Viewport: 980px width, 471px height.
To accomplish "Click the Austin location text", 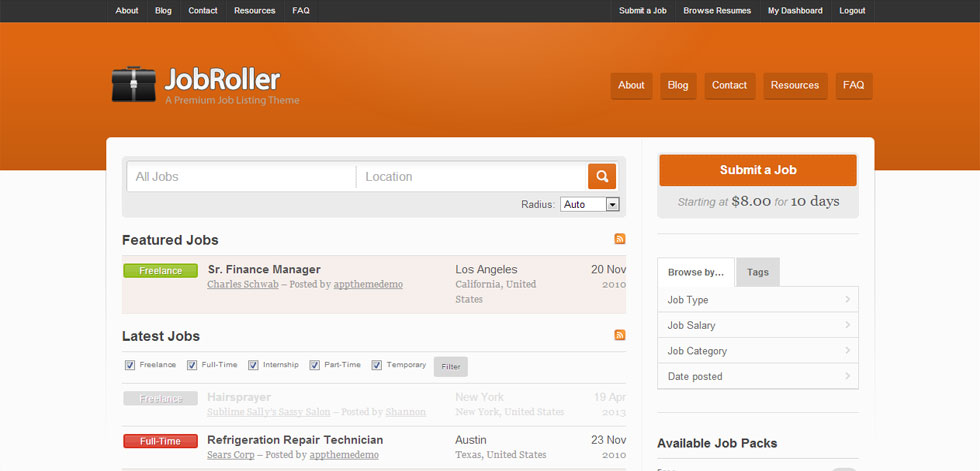I will click(x=471, y=440).
